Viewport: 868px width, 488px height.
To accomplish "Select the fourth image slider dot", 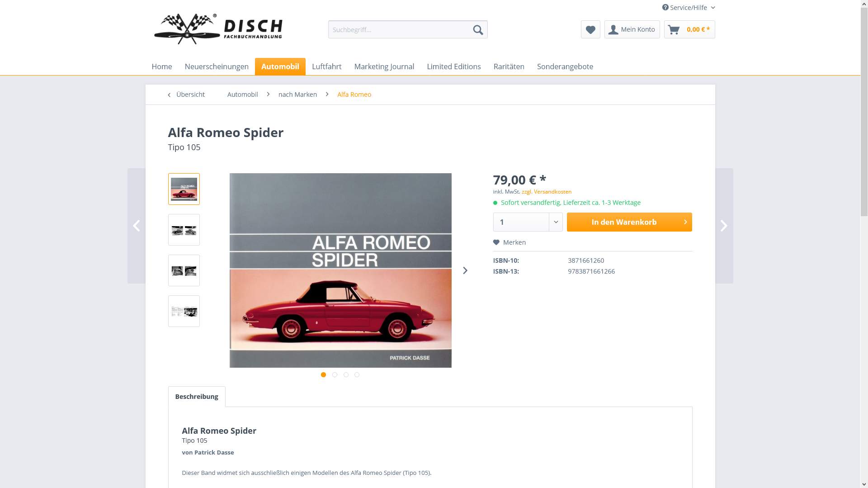I will pos(357,374).
